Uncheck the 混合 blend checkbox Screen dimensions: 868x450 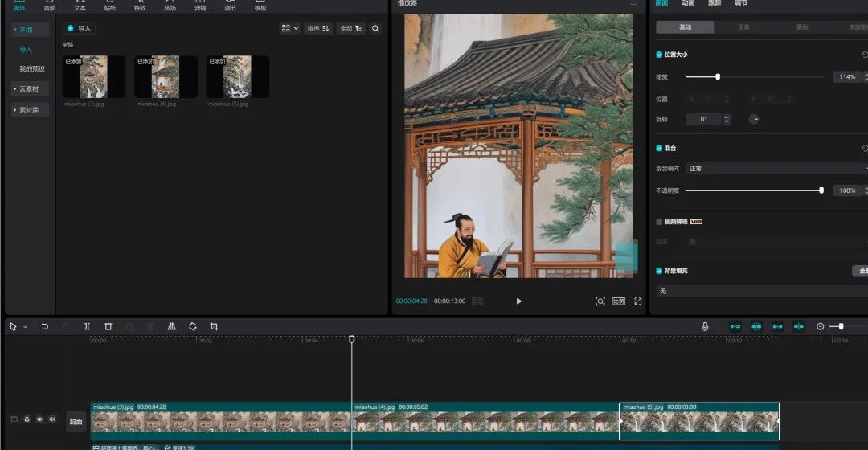[x=659, y=149]
